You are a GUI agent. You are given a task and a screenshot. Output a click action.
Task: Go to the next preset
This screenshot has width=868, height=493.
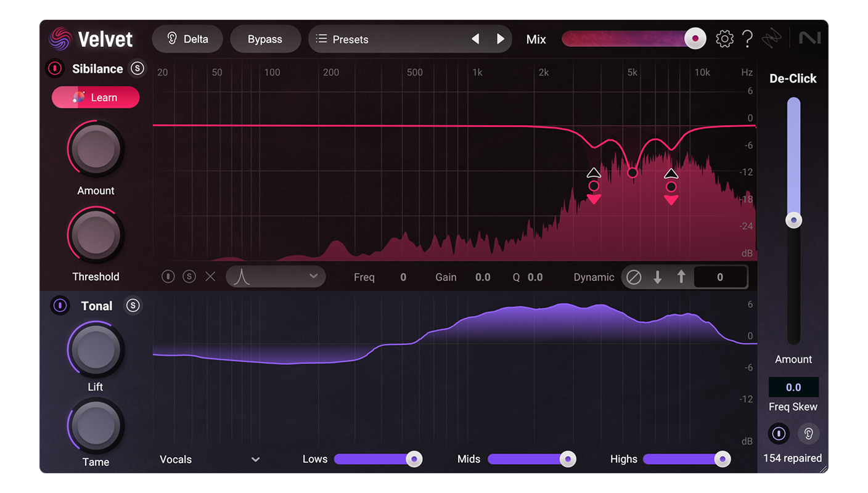pos(501,39)
